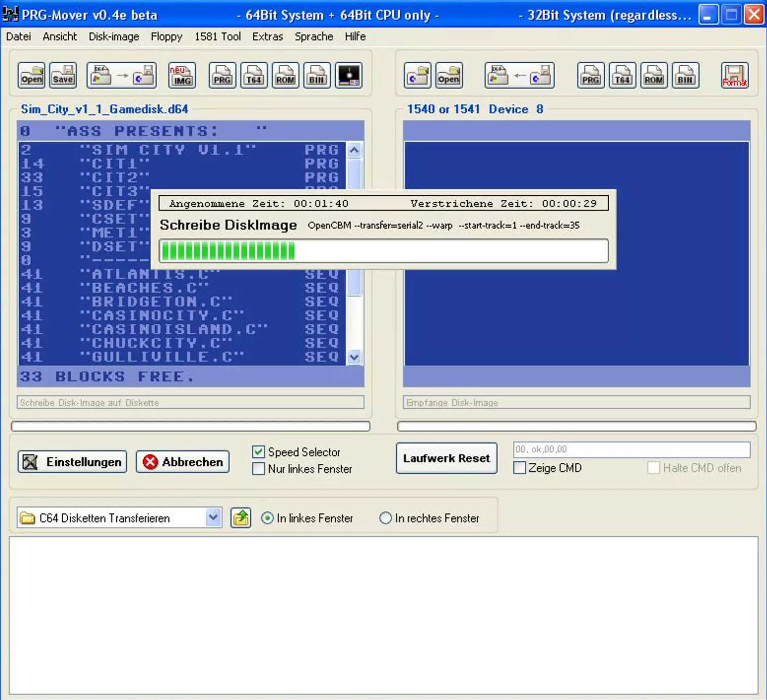The width and height of the screenshot is (767, 700).
Task: Open the Hilfe menu
Action: [355, 36]
